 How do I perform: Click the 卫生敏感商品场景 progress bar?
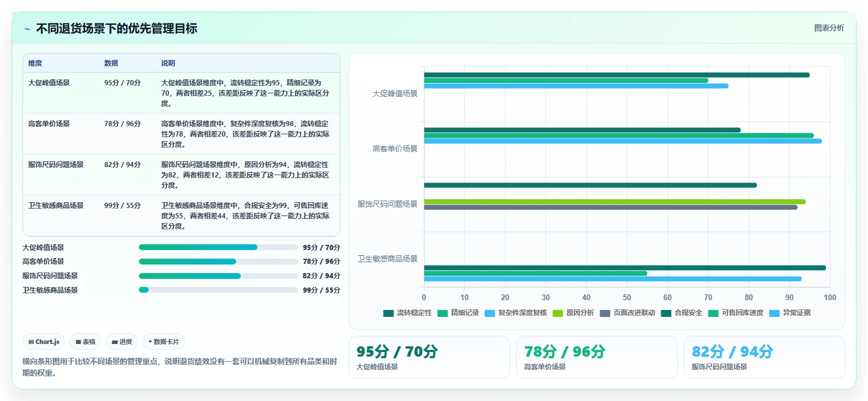(218, 290)
